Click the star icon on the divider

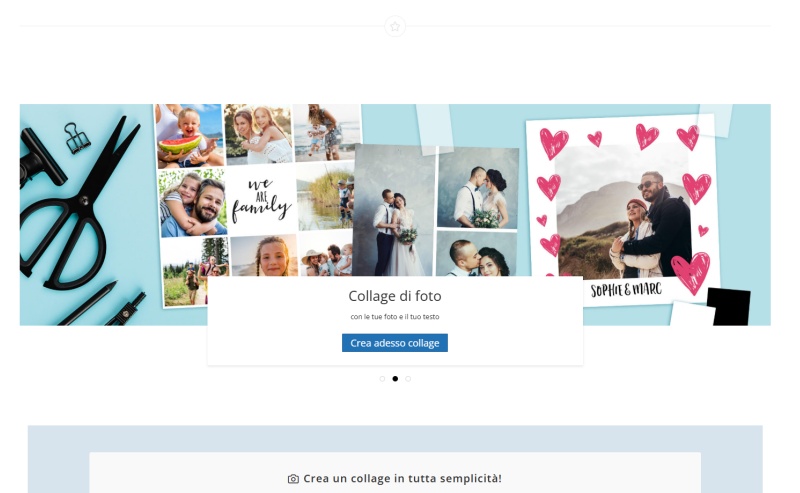[x=395, y=27]
